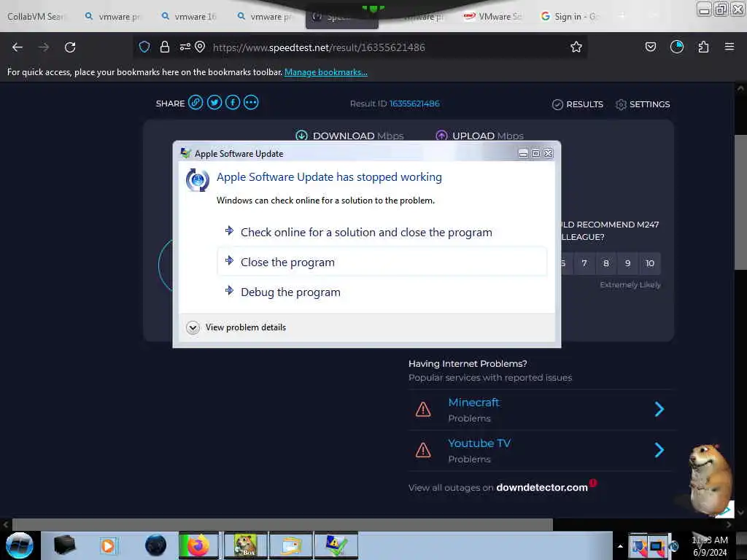The image size is (747, 560).
Task: Click the Windows Start orb
Action: click(20, 545)
